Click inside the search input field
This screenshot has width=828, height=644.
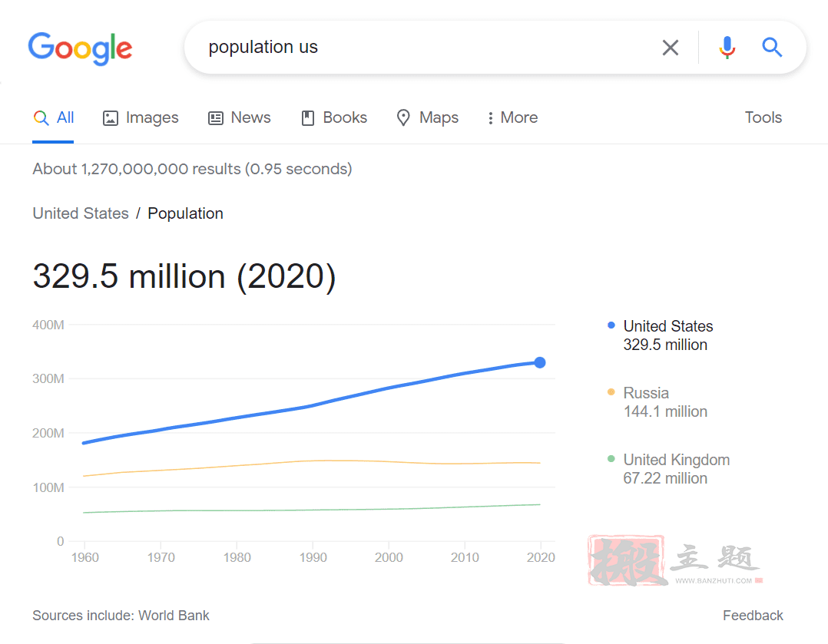click(422, 48)
